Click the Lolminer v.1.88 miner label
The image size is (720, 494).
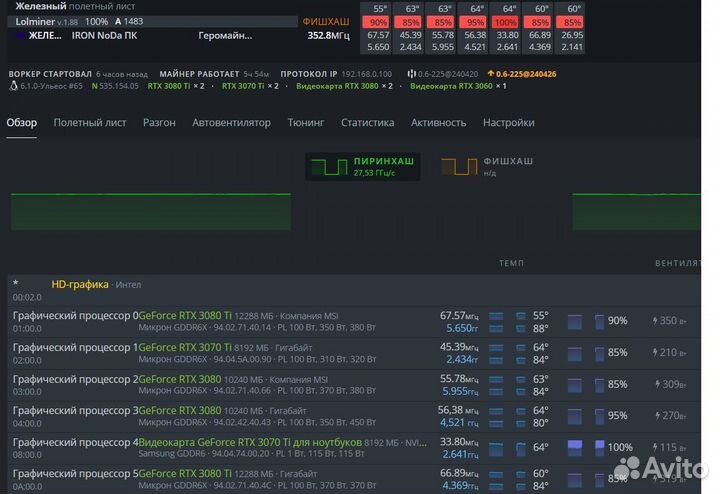[x=47, y=22]
